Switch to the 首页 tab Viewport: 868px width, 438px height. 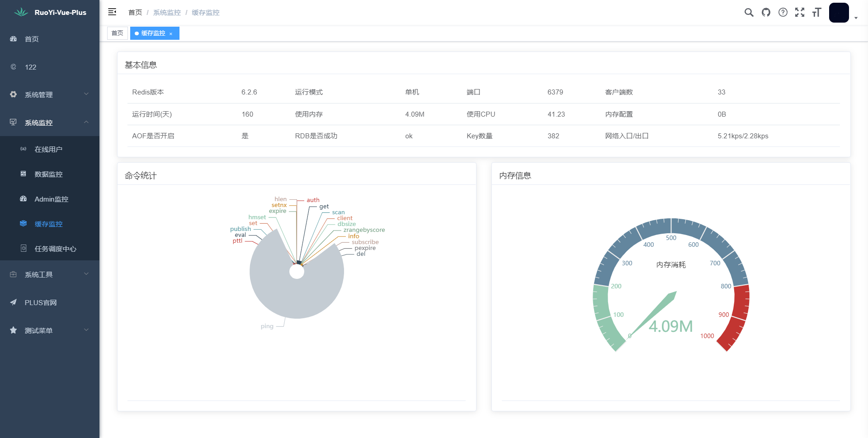(x=117, y=33)
